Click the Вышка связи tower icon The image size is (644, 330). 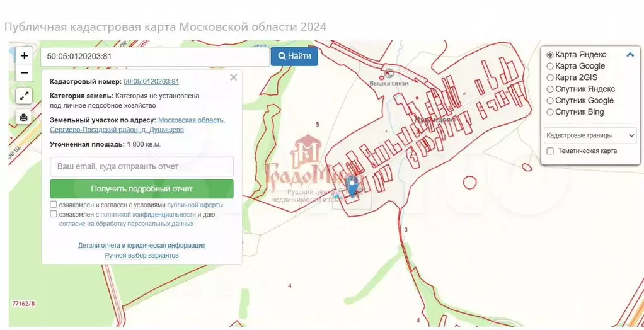point(389,74)
